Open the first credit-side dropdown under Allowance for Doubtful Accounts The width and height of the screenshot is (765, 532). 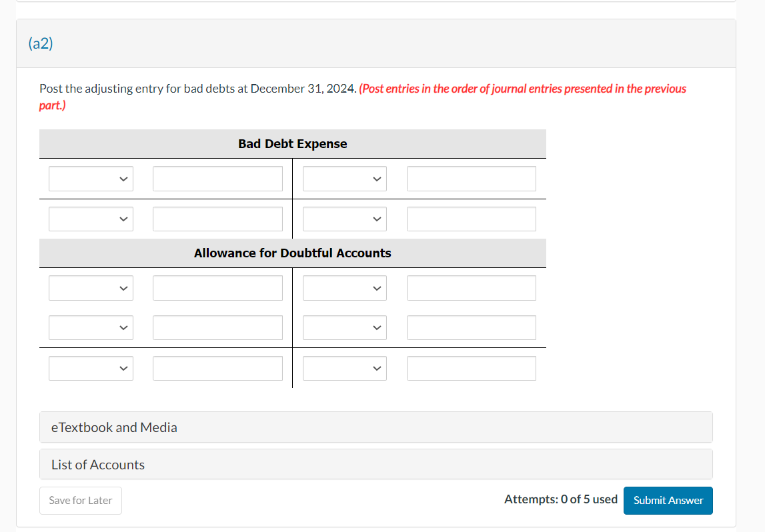point(345,287)
